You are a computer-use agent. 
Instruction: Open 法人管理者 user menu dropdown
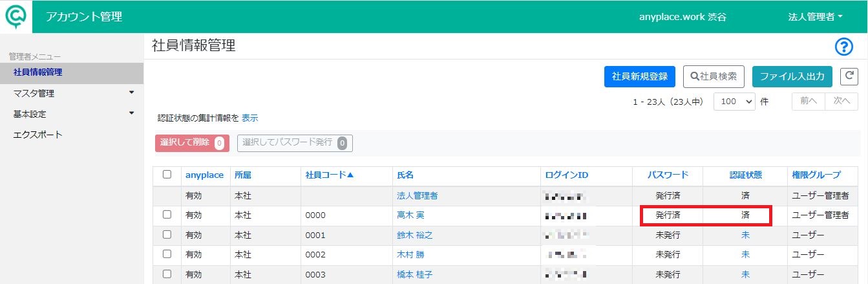pos(816,17)
